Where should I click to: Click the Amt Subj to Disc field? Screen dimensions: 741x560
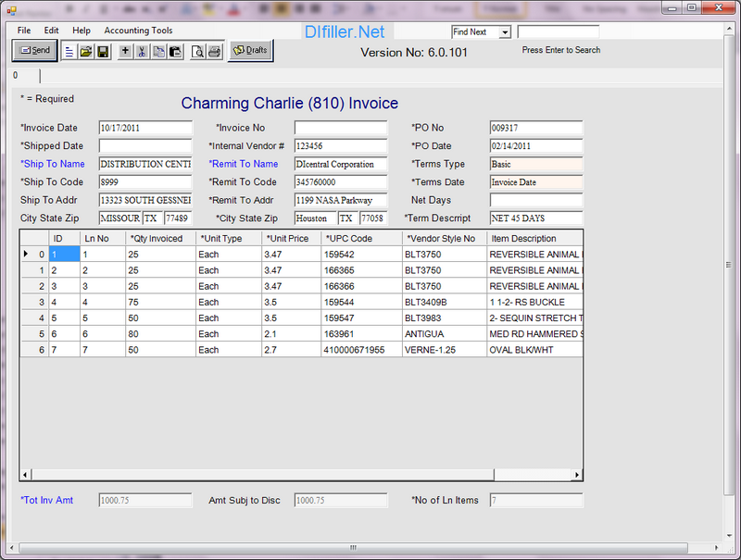[x=341, y=501]
